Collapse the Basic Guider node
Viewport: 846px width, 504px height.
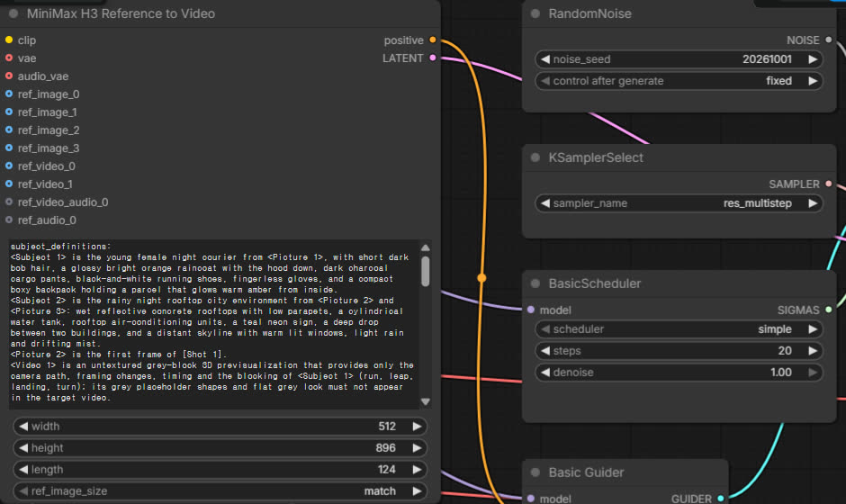(x=535, y=472)
